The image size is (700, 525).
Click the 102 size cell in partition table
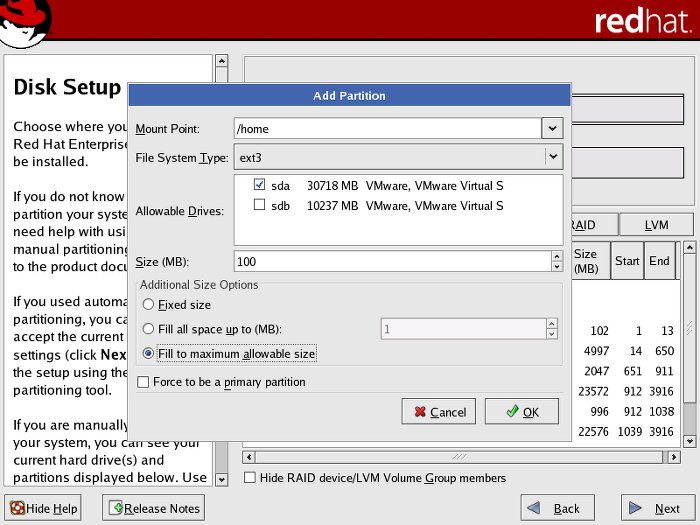(x=599, y=331)
